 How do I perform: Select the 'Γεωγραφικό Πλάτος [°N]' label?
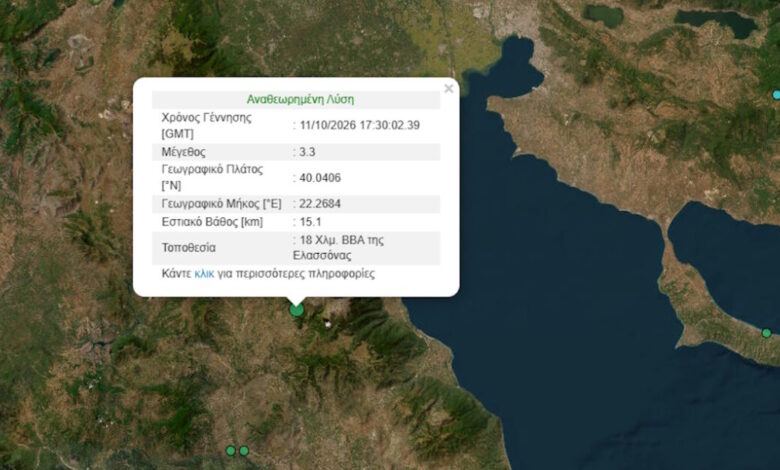point(212,177)
